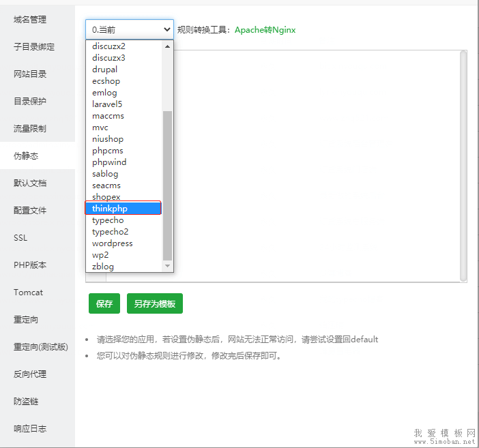Click the dropdown list scrollbar thumb

[168, 184]
